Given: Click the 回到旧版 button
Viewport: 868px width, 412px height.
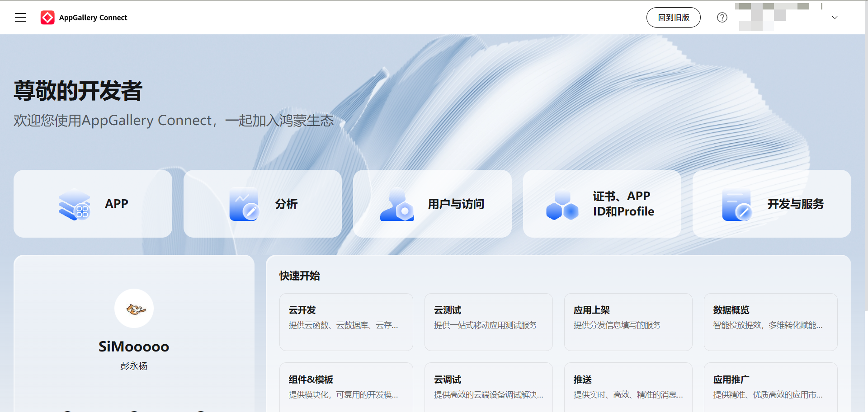Looking at the screenshot, I should [673, 18].
